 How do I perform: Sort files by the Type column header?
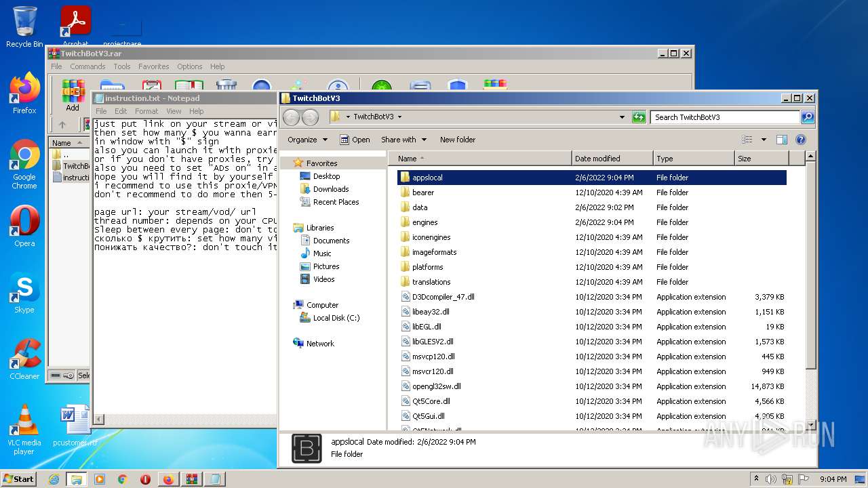pos(694,159)
